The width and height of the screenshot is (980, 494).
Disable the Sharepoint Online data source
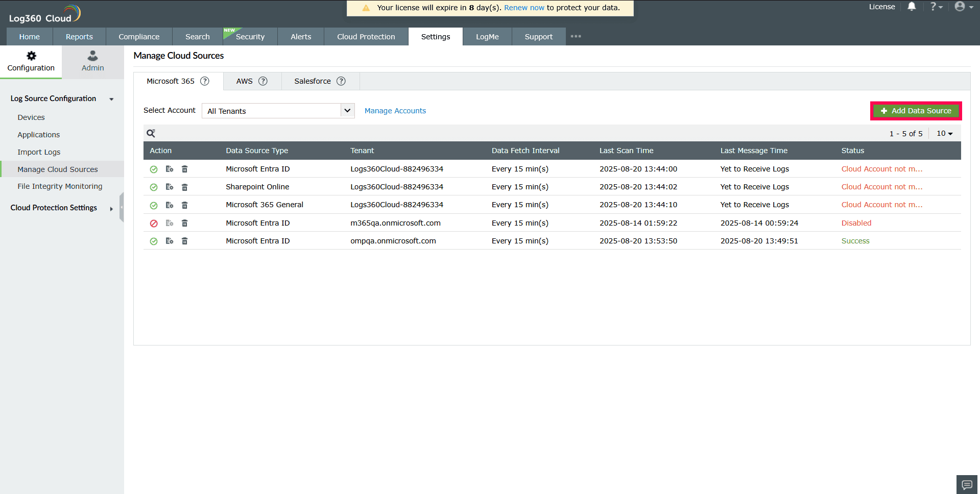pyautogui.click(x=154, y=187)
